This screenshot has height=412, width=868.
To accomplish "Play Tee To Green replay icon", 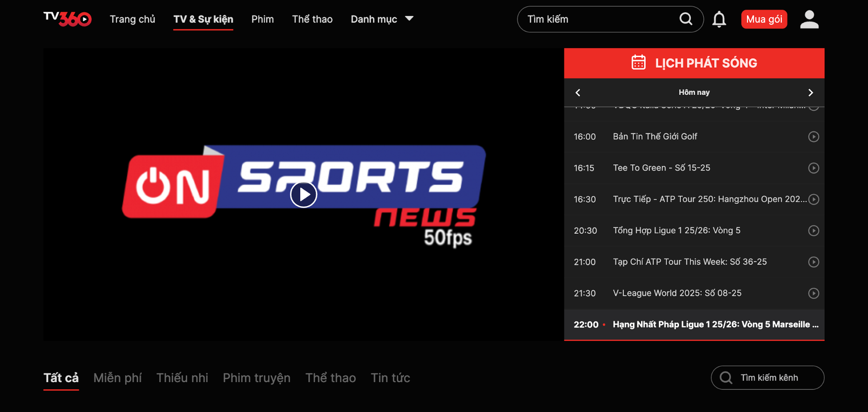I will [813, 168].
